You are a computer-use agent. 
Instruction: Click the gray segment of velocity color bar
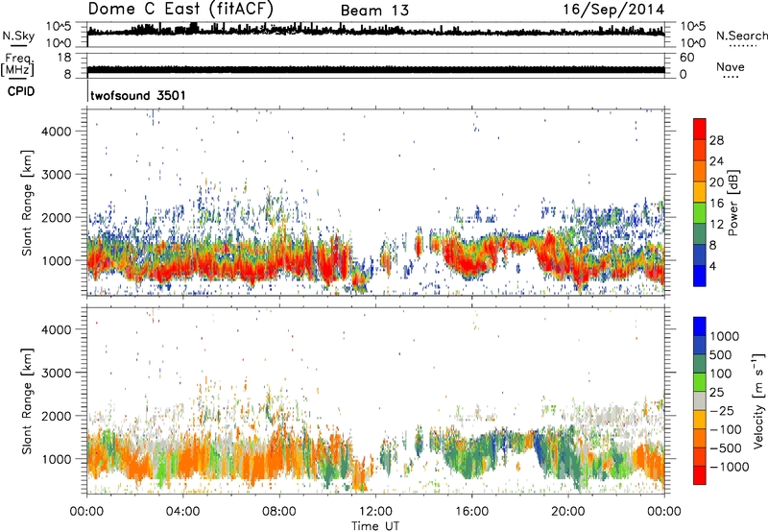pos(700,400)
